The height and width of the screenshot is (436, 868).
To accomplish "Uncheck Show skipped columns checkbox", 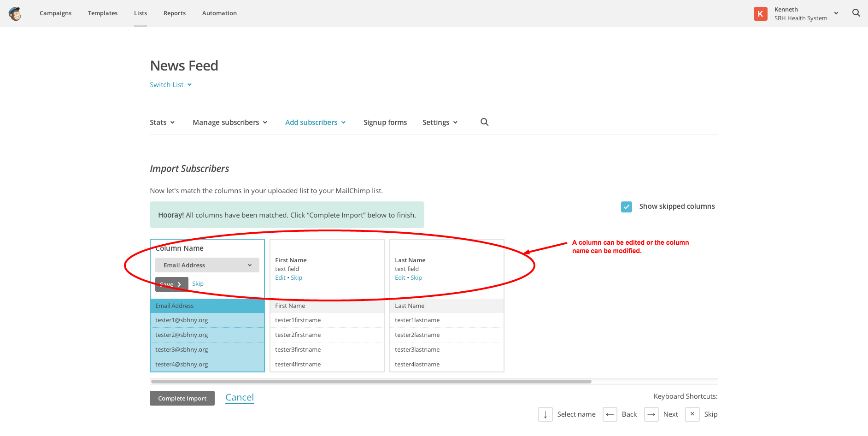I will [626, 207].
